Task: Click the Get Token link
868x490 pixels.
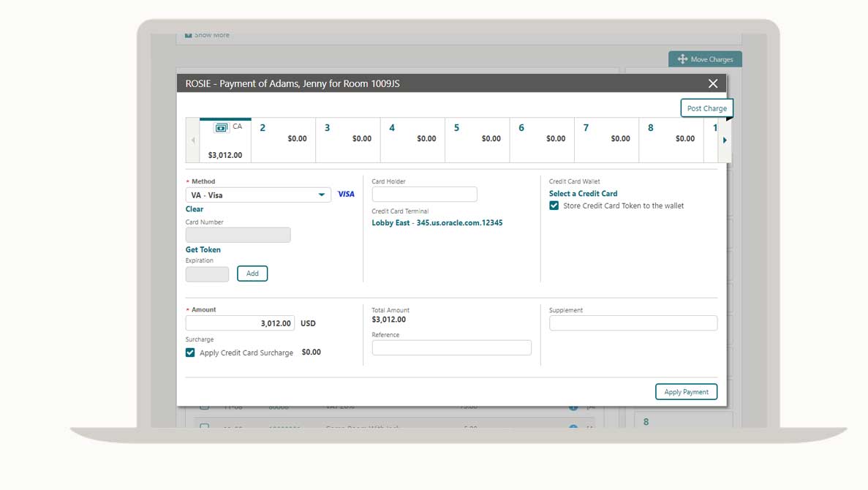Action: point(203,250)
